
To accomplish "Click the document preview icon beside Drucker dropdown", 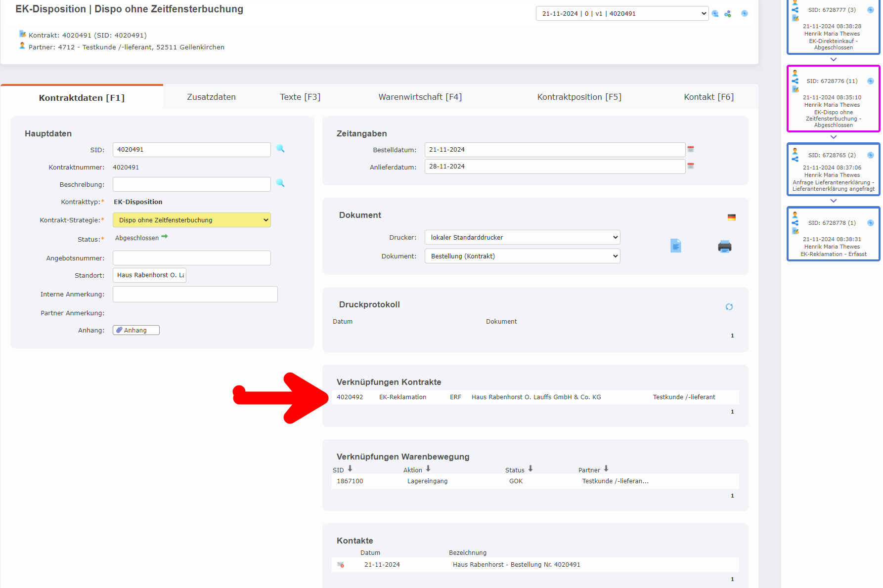I will tap(676, 246).
